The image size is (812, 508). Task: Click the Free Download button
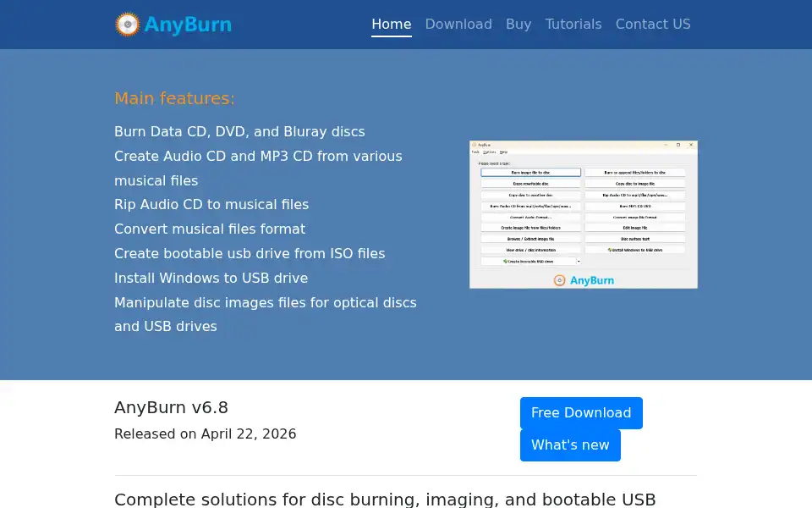point(581,413)
